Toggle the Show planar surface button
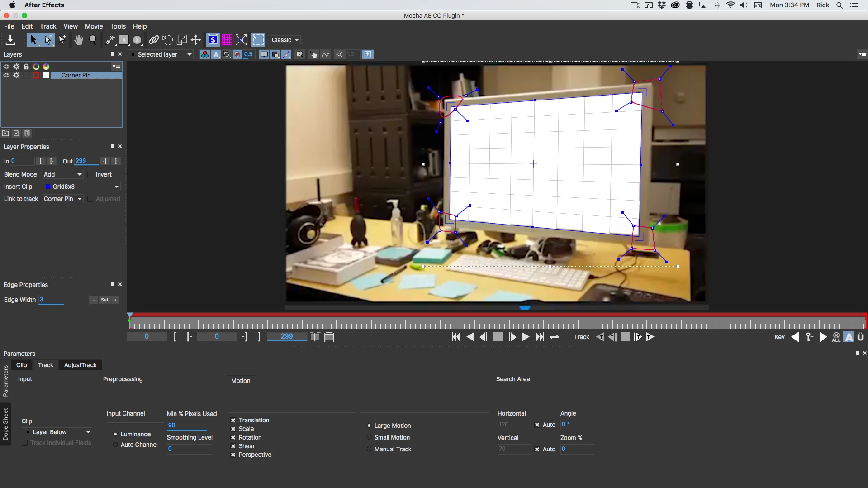Screen dimensions: 868x488 point(213,40)
